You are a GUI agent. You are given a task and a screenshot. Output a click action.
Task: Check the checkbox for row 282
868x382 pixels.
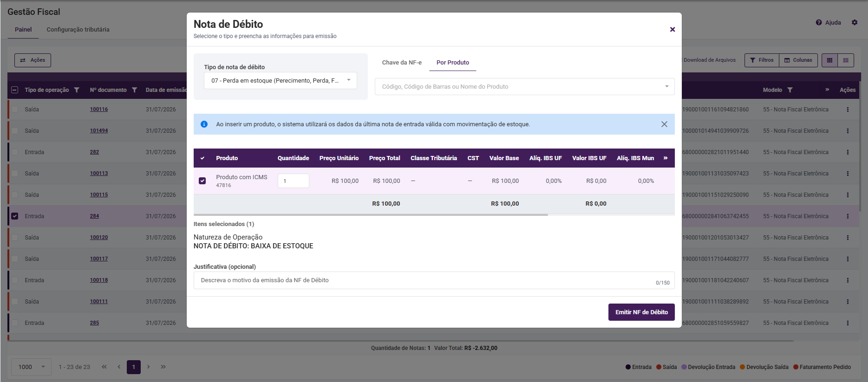[x=15, y=152]
